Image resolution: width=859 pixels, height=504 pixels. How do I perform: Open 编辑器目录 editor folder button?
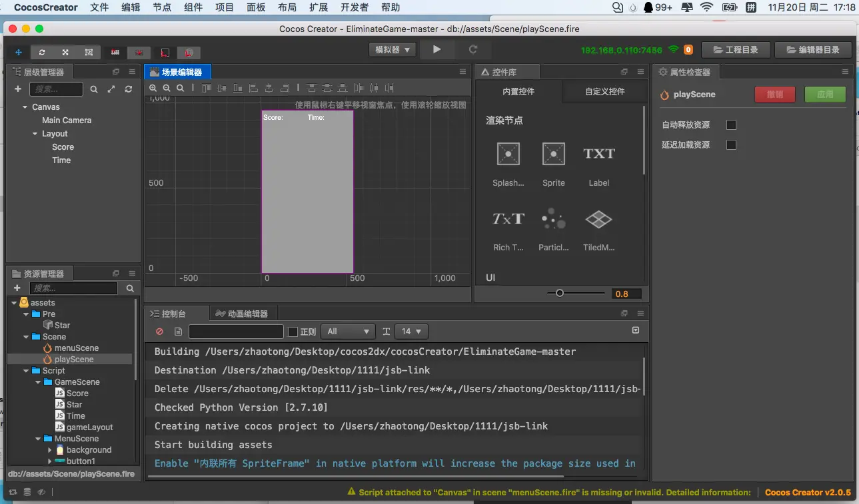click(x=813, y=50)
